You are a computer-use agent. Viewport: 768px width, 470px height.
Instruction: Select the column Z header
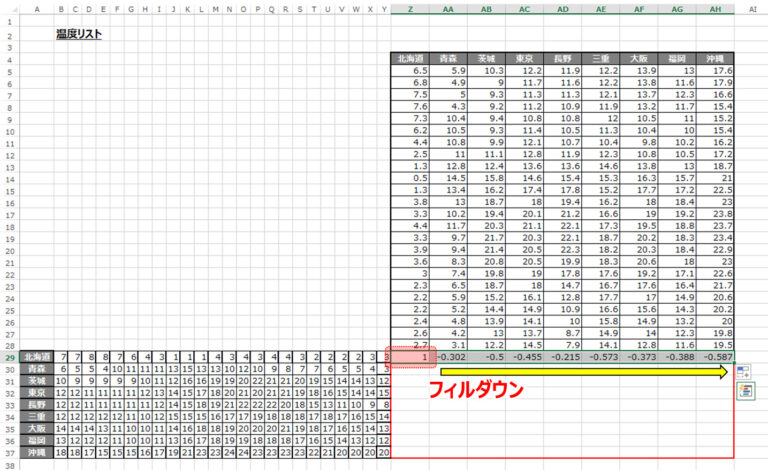pyautogui.click(x=410, y=9)
